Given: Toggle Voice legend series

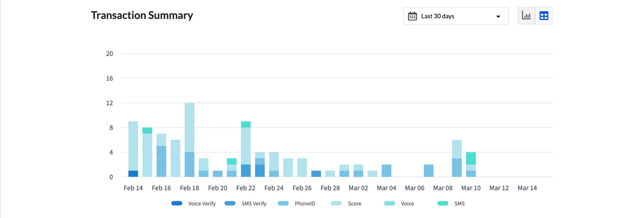Looking at the screenshot, I should 399,203.
